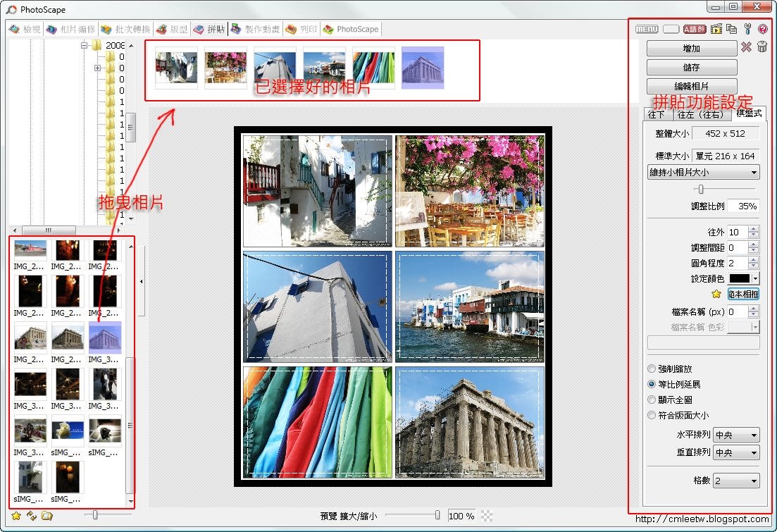The image size is (777, 532).
Task: Click the waterfront houses cell in the collage
Action: point(470,307)
